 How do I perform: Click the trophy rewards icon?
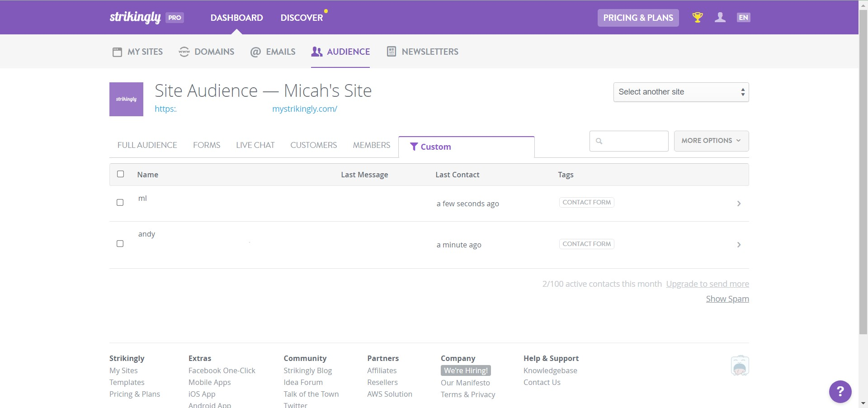click(698, 18)
